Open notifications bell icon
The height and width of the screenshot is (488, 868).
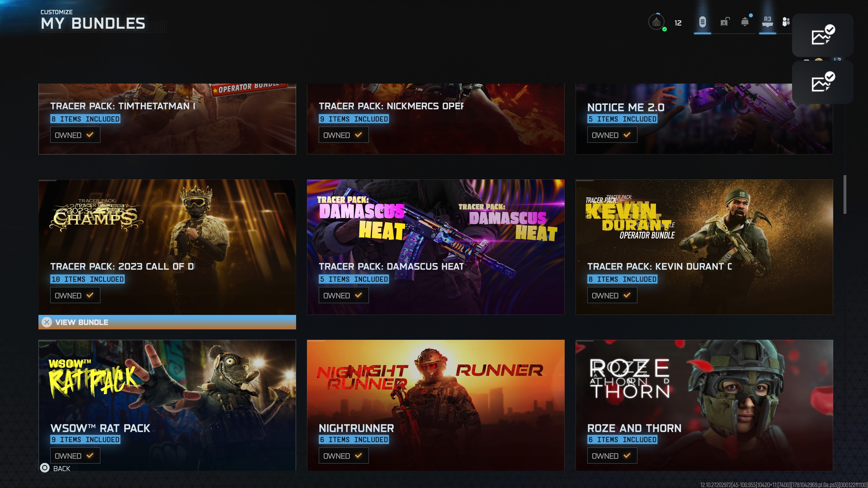[745, 22]
